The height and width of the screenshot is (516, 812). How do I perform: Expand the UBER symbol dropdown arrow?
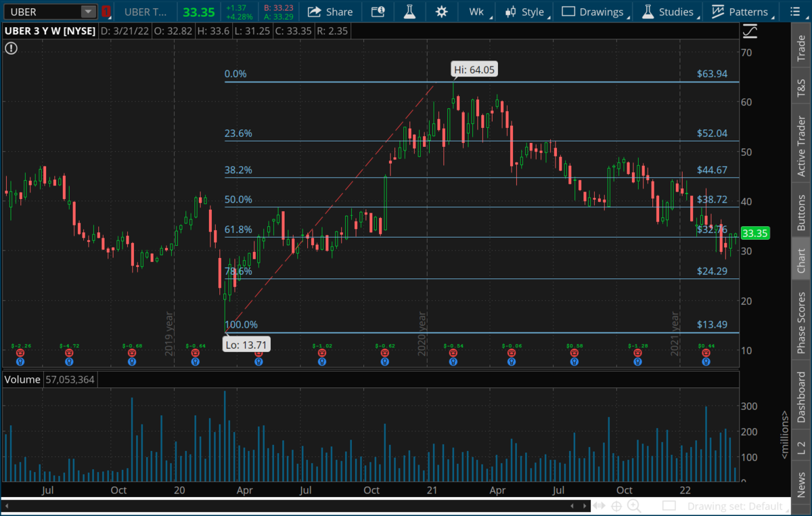89,12
